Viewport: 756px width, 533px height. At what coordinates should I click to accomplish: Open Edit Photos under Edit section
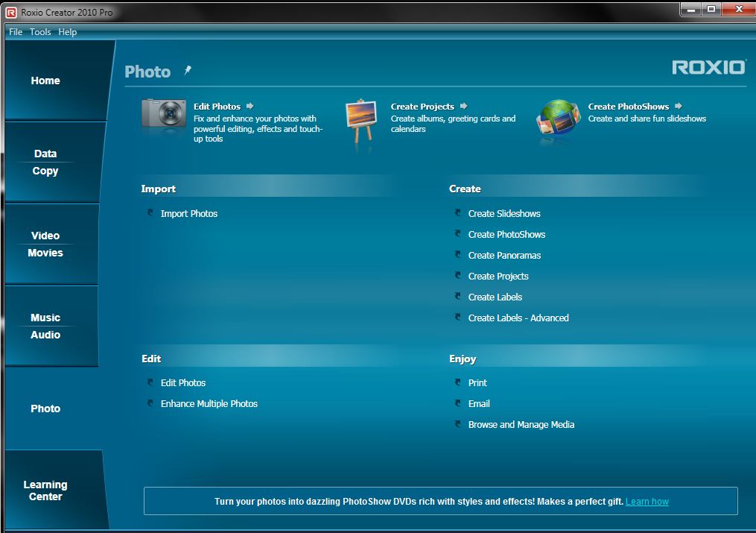click(x=183, y=383)
